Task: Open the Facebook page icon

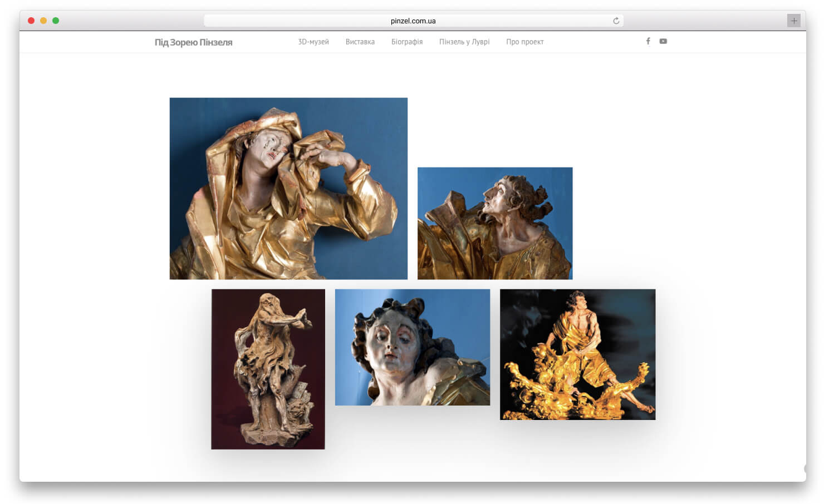Action: [x=648, y=41]
